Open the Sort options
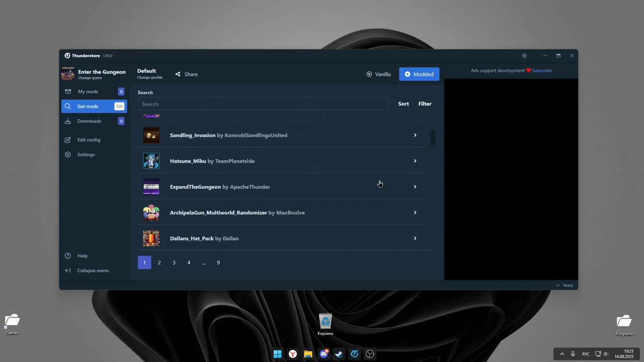Image resolution: width=644 pixels, height=362 pixels. pyautogui.click(x=404, y=104)
